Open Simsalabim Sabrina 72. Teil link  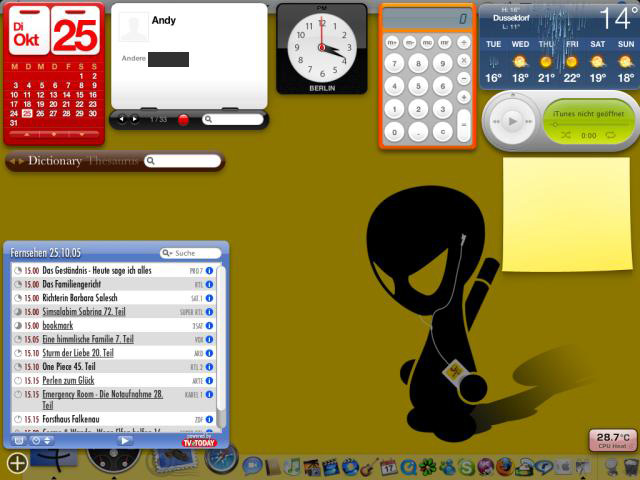tap(84, 312)
